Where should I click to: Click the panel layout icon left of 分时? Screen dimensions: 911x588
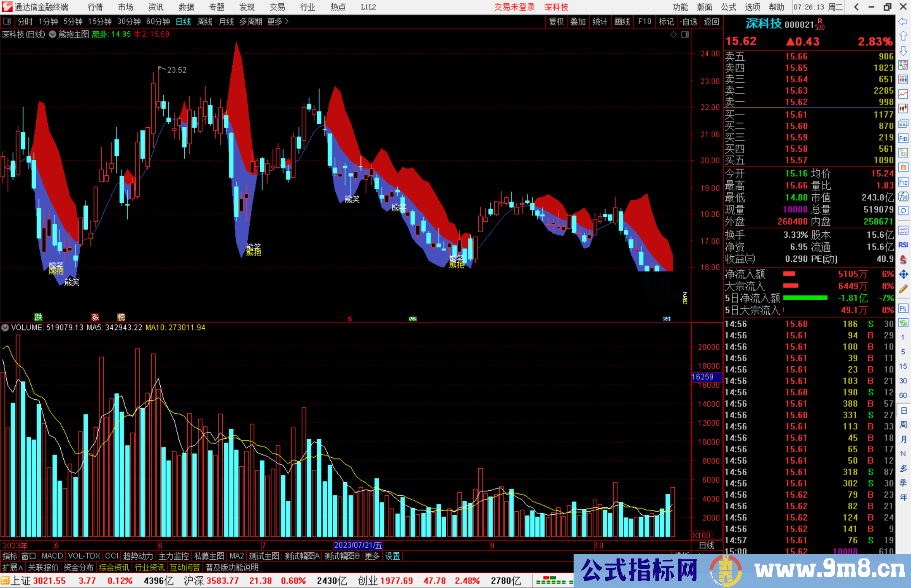[x=7, y=21]
